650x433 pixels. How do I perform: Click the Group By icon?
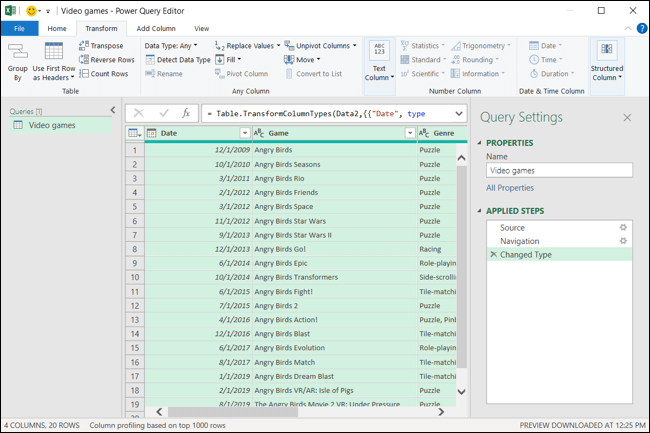pos(18,52)
